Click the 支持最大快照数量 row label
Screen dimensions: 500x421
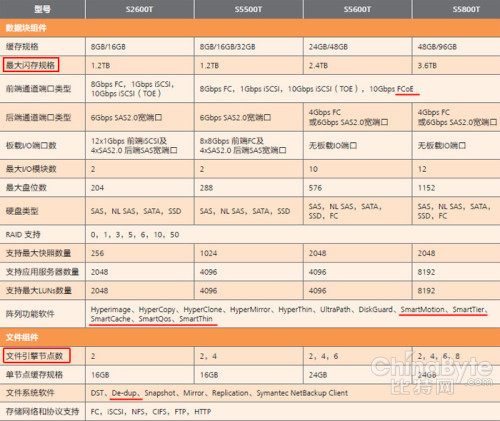[38, 253]
